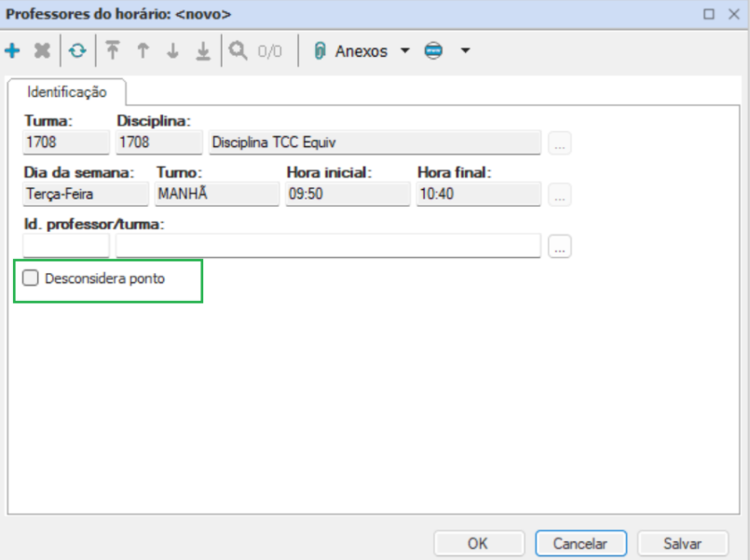Select the Identificação tab
Viewport: 750px width, 560px height.
[67, 92]
